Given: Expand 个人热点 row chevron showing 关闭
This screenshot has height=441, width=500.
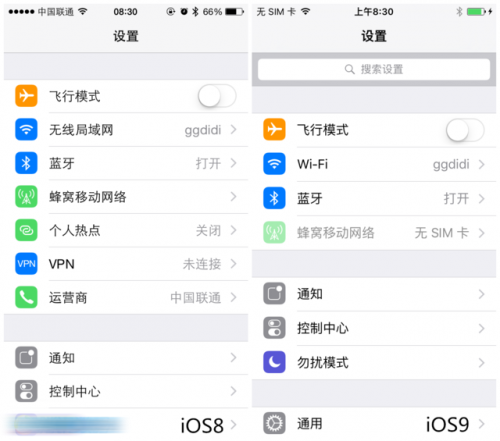Looking at the screenshot, I should (x=233, y=230).
